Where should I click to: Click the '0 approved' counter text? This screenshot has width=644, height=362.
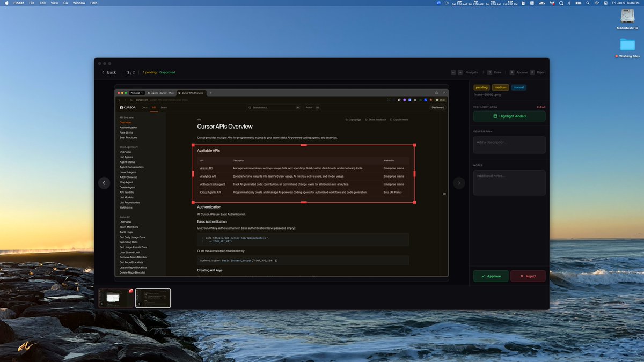click(167, 72)
